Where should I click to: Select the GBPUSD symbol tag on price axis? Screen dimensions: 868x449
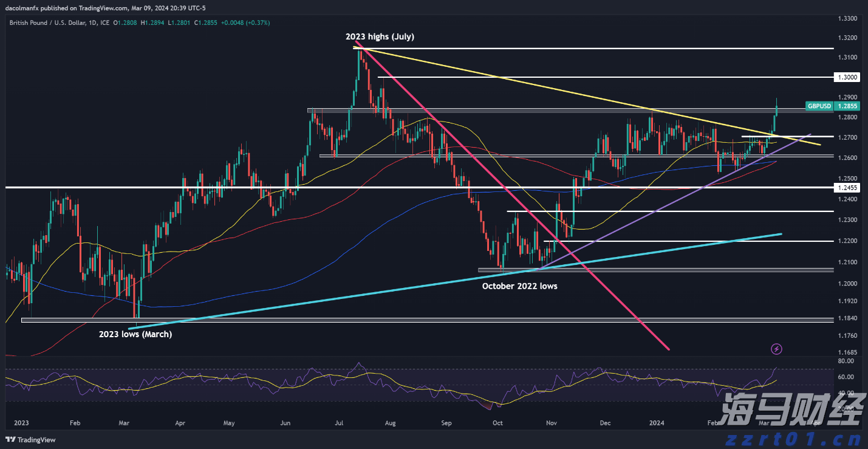819,106
